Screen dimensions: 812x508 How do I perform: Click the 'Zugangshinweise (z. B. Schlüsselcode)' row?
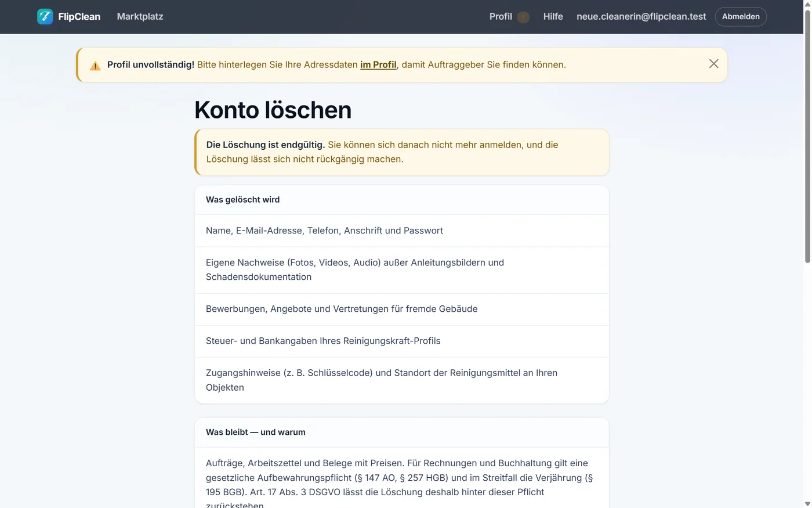point(401,380)
